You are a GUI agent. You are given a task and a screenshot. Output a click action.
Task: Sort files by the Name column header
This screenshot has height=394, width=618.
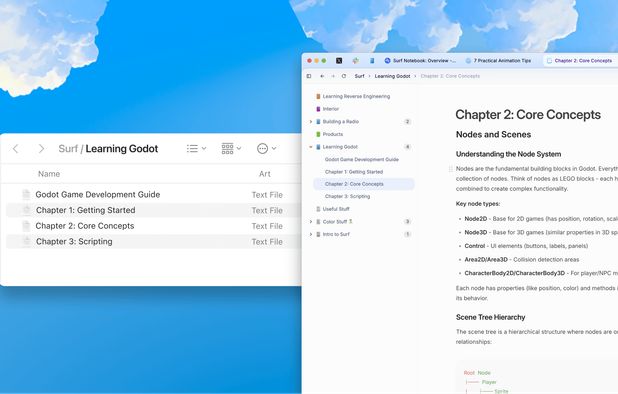pos(49,174)
